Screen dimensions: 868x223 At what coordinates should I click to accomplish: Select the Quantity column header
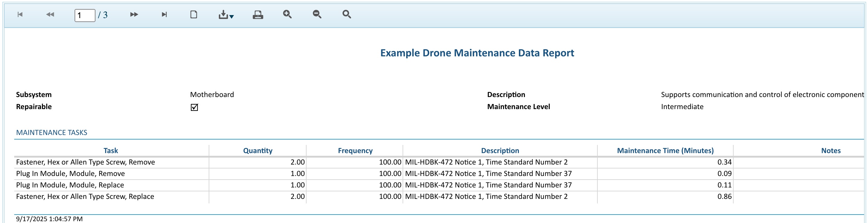tap(257, 151)
